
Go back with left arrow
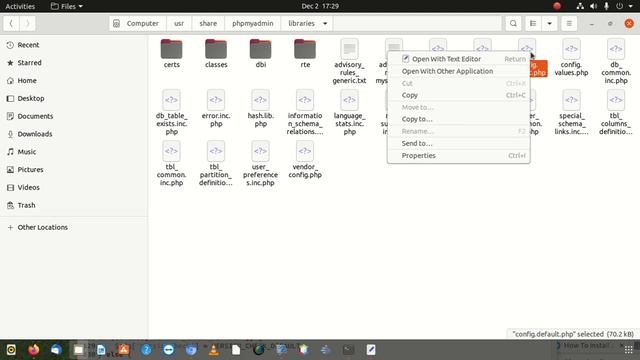(x=11, y=23)
